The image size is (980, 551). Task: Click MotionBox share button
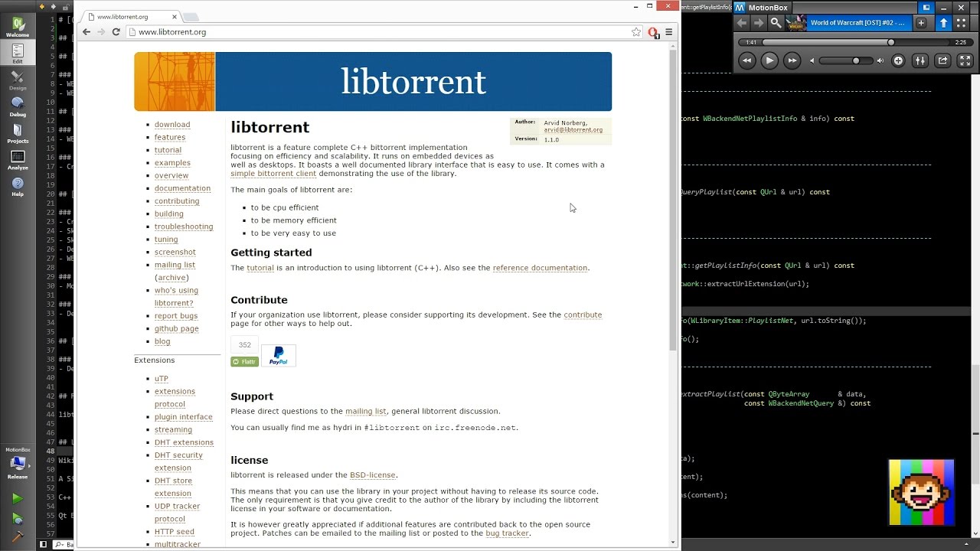[x=943, y=60]
